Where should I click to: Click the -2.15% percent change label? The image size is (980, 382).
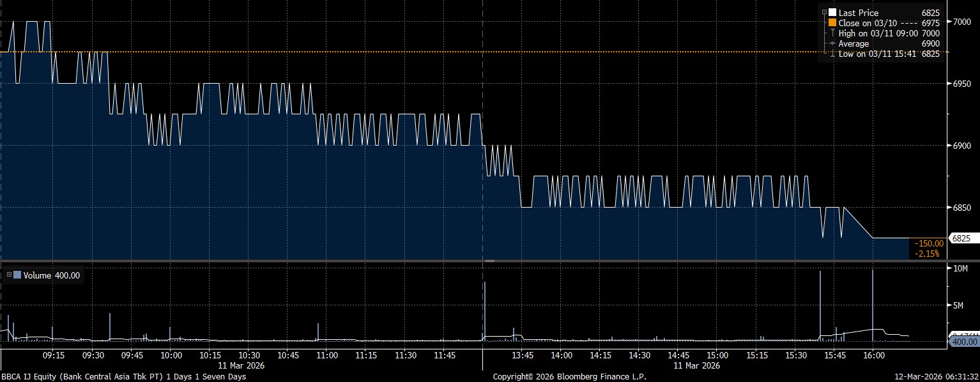[927, 254]
